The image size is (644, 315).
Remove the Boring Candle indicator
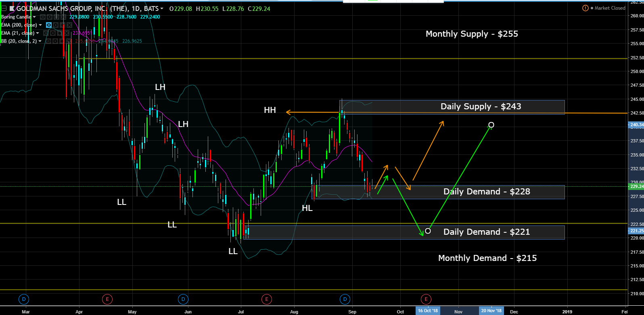coord(63,17)
